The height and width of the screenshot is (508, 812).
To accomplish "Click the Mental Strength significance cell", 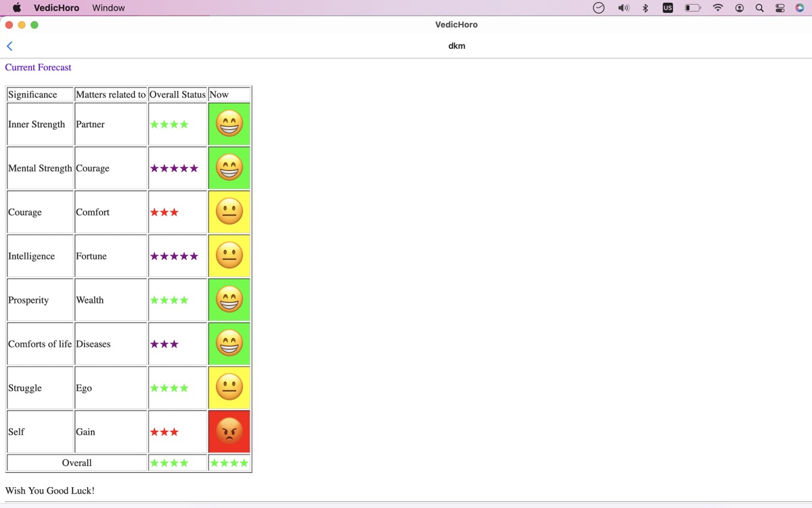I will pos(40,168).
